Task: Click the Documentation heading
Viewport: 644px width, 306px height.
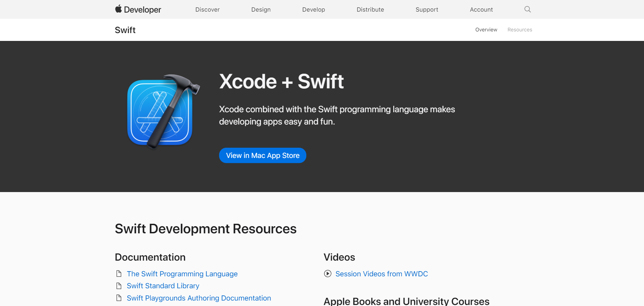Action: point(150,257)
